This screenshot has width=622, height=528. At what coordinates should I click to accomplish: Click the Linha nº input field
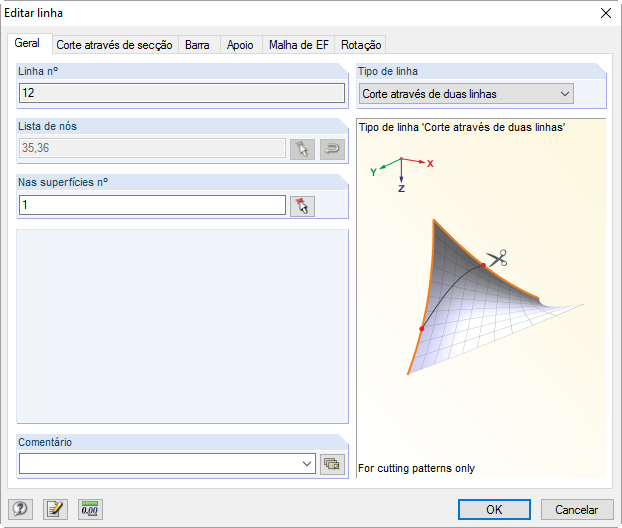click(182, 93)
